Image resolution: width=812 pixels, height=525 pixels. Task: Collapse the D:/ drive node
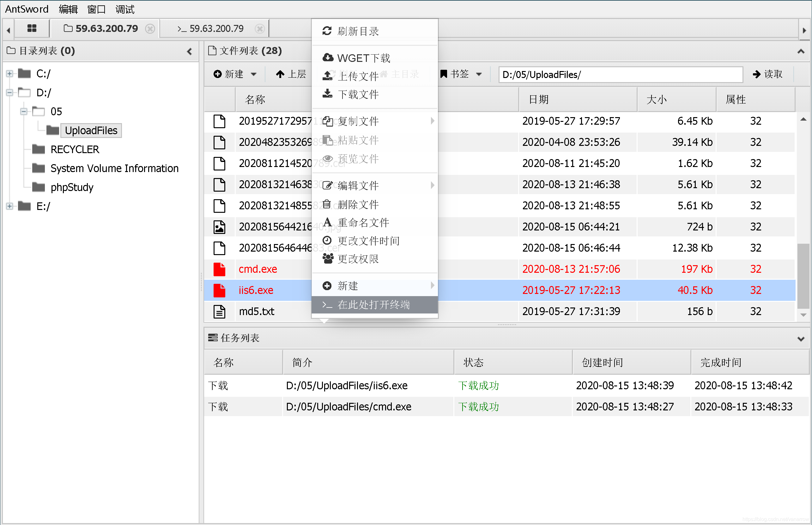click(9, 92)
